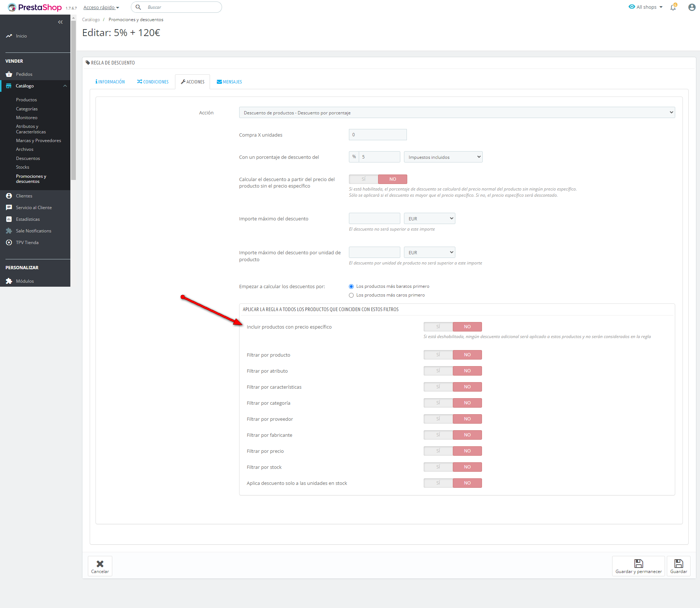Click Guardar y permanecer button
This screenshot has width=700, height=608.
click(638, 566)
